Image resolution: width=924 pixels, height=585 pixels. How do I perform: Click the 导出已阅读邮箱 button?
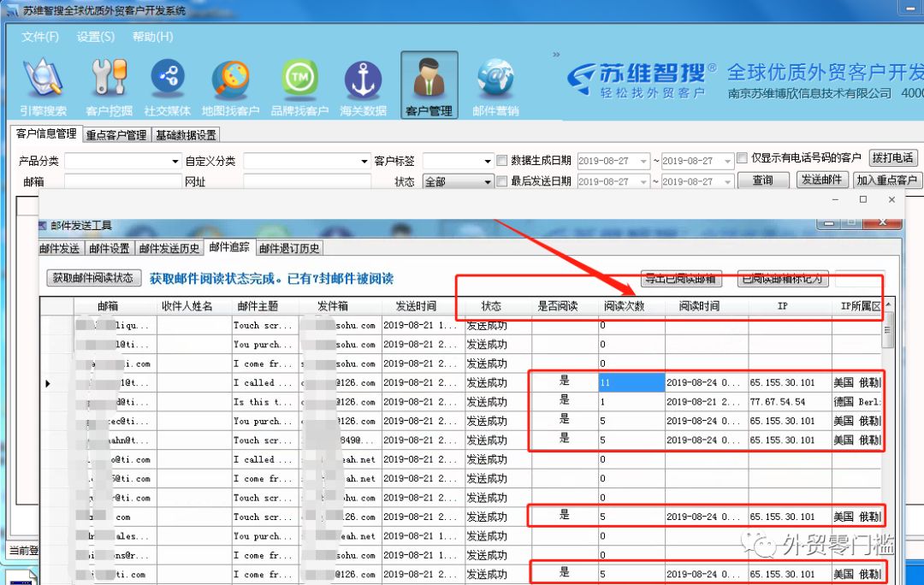click(681, 279)
